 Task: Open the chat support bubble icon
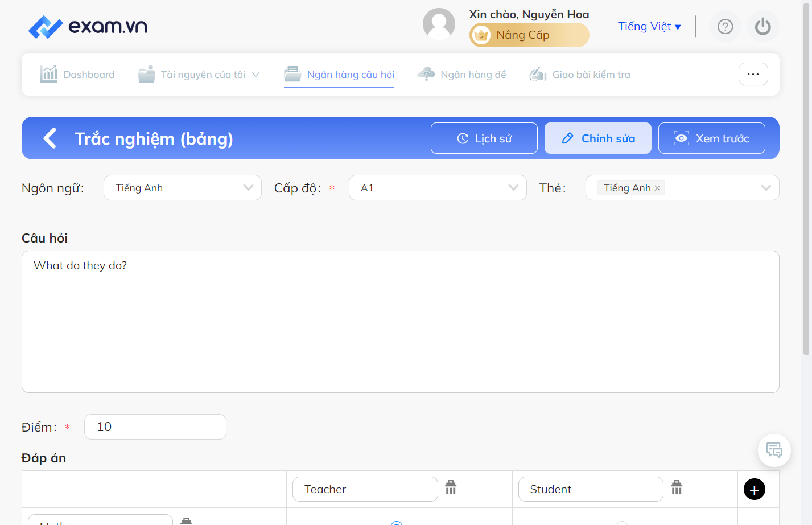(774, 450)
